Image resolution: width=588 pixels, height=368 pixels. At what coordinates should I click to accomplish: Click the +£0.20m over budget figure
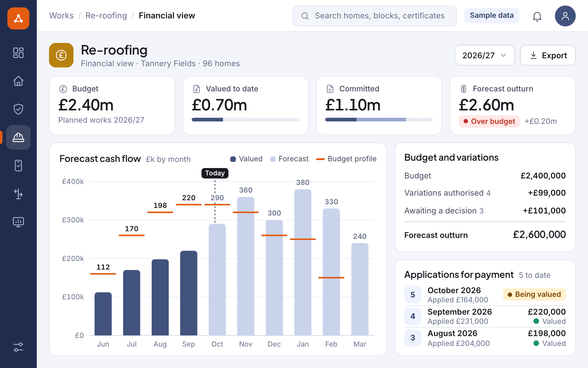coord(541,121)
